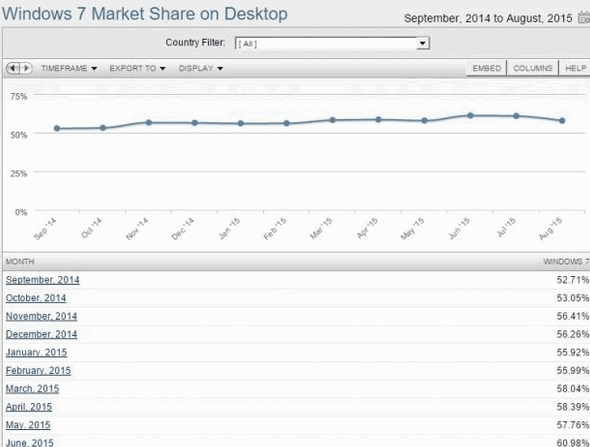Open the May, 2015 link
The width and height of the screenshot is (590, 447).
tap(28, 425)
